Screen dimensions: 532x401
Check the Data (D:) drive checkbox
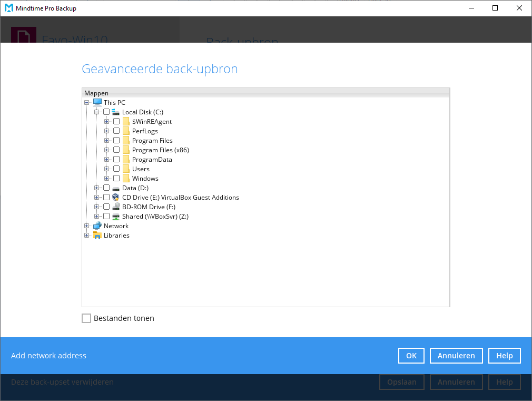[106, 188]
